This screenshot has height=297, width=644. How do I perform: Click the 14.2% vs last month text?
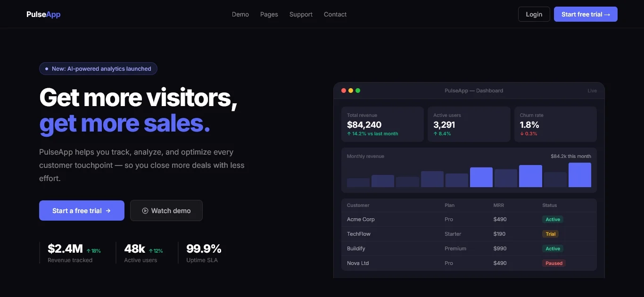[x=372, y=134]
